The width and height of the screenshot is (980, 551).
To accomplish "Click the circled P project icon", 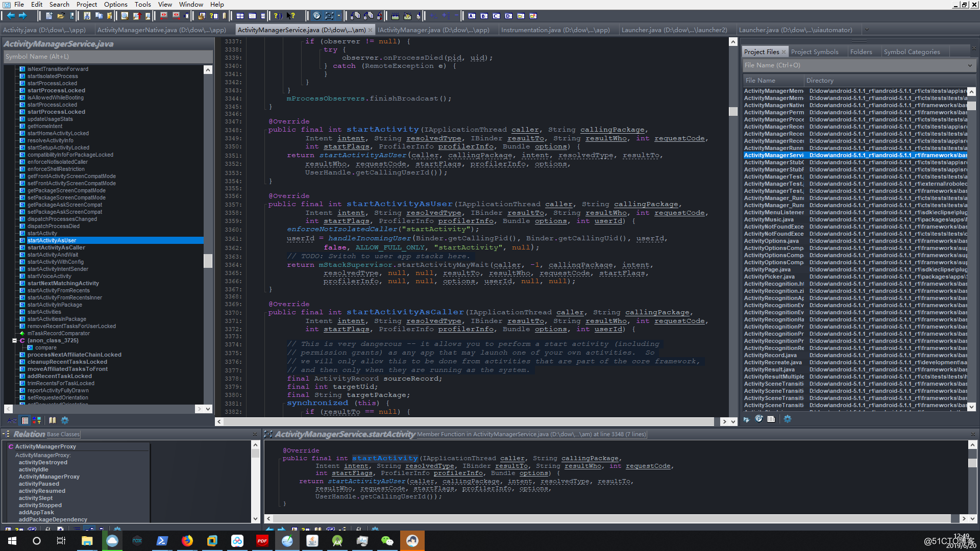I will click(x=317, y=16).
